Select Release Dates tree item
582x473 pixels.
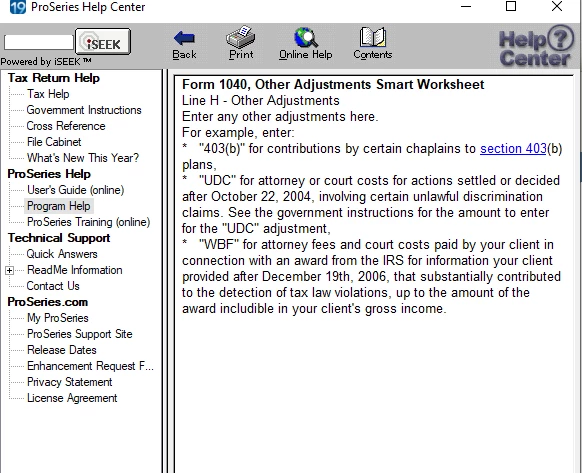(62, 350)
